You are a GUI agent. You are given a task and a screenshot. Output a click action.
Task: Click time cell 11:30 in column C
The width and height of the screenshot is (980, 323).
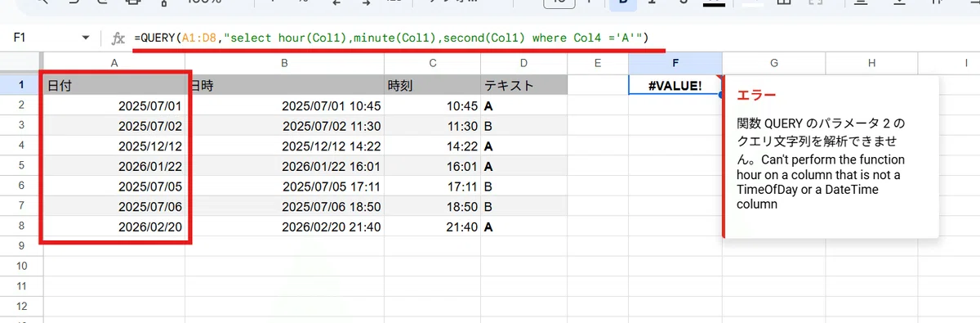pyautogui.click(x=432, y=125)
